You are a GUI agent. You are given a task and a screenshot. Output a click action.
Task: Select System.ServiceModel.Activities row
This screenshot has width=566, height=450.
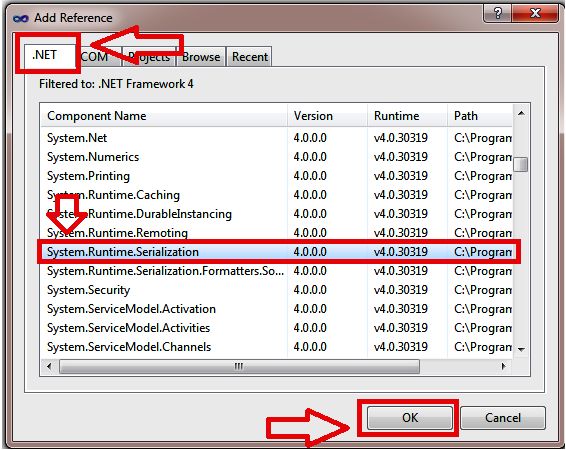(277, 328)
